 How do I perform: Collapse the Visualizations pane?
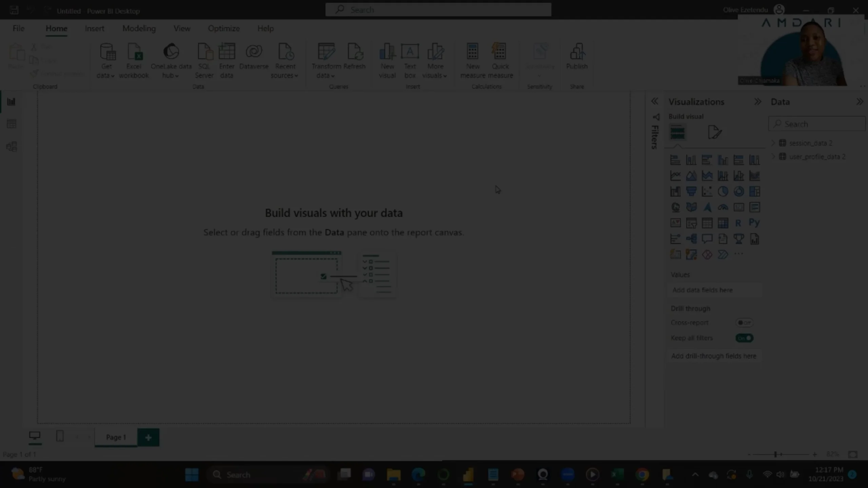point(757,102)
